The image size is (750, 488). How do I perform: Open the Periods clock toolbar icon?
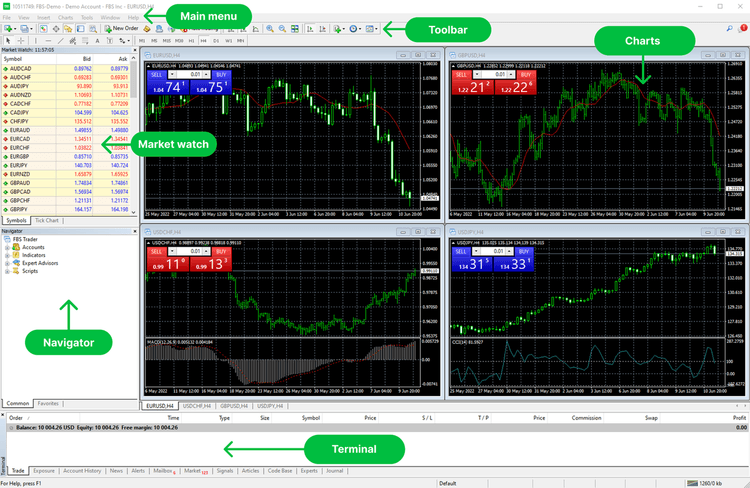[x=353, y=29]
